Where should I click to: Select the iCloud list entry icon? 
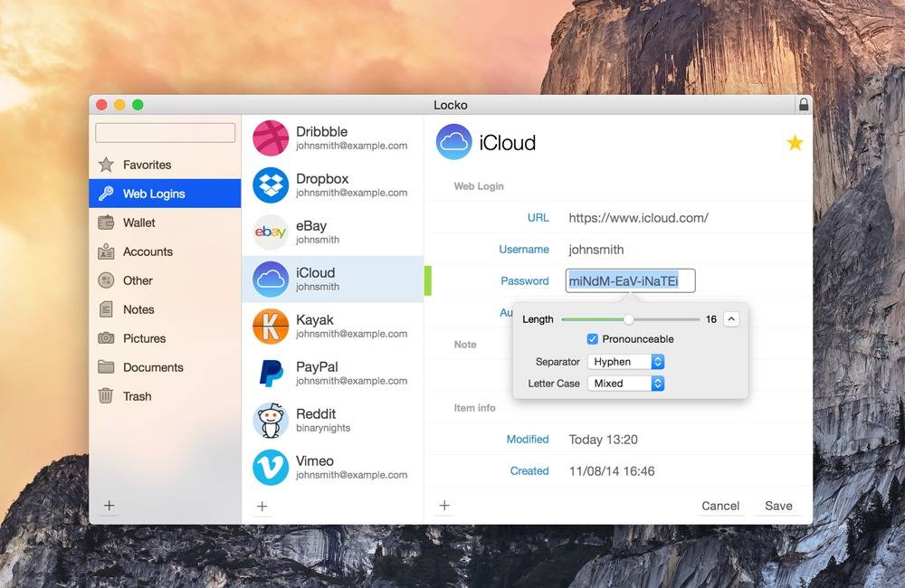[x=271, y=280]
